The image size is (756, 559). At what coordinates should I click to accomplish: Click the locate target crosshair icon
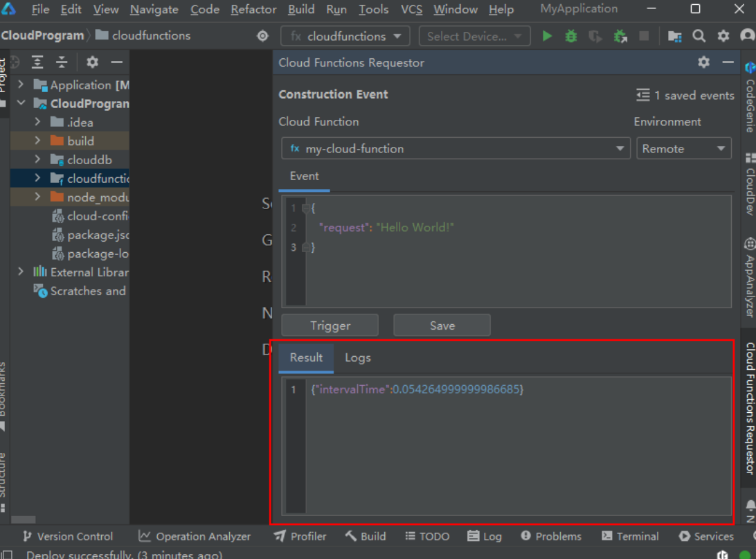pos(263,36)
